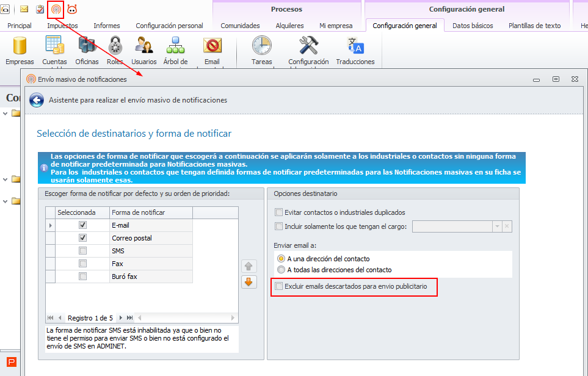Screen dimensions: 588x376
Task: Collapse the third folder tree node at left
Action: click(x=5, y=201)
